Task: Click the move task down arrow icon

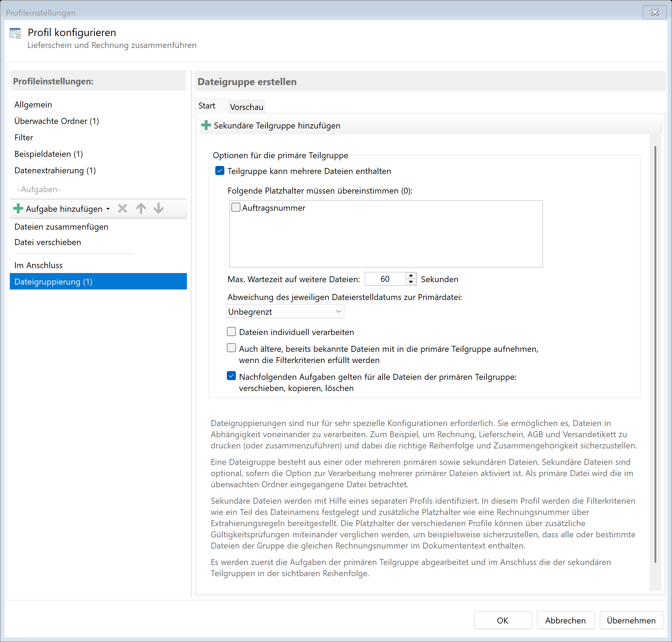Action: click(x=159, y=209)
